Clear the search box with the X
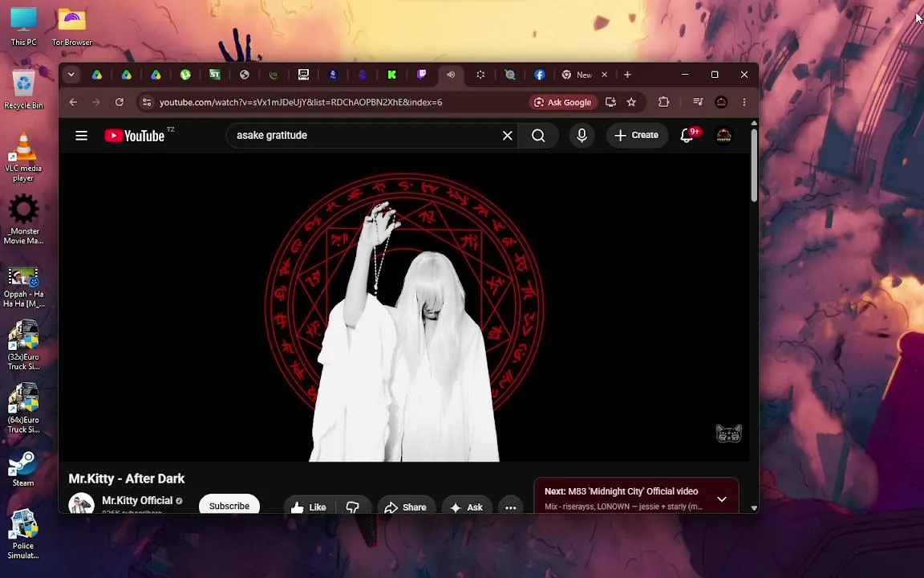 (x=508, y=136)
